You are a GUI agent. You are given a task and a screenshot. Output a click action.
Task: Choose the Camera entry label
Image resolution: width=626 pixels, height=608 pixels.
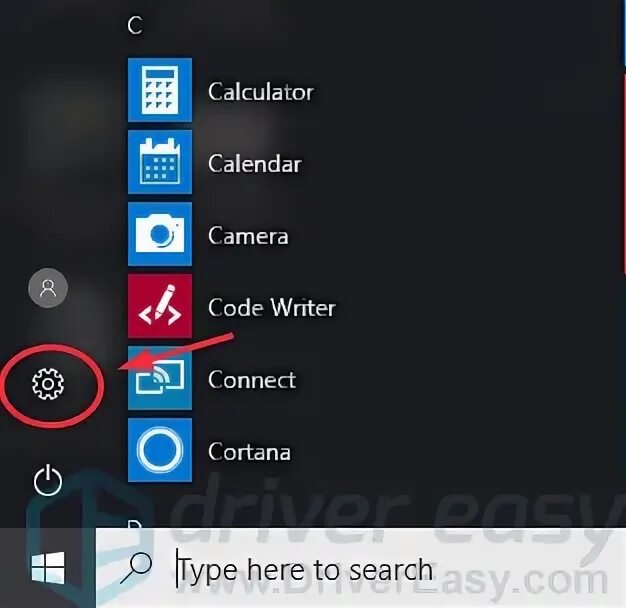248,236
